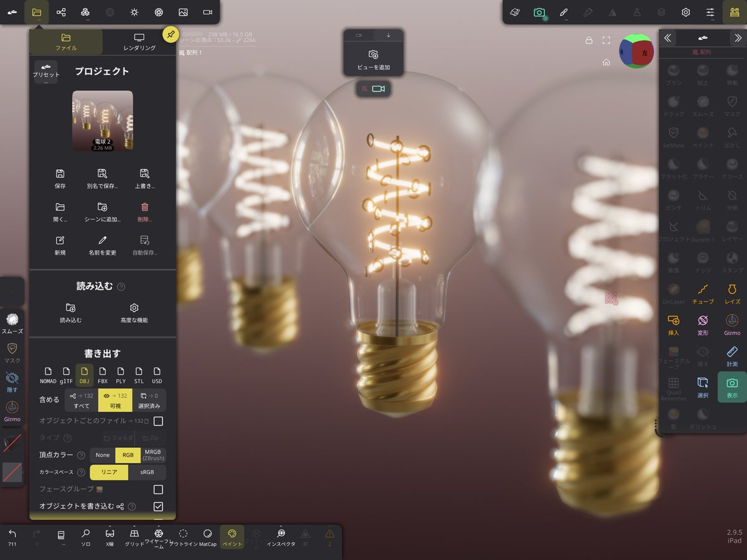Toggle ペイント display in bottom bar
Viewport: 747px width, 560px height.
tap(232, 537)
